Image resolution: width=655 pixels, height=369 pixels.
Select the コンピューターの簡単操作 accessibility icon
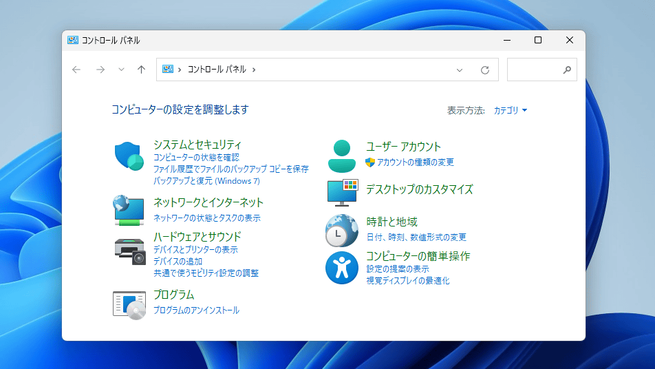click(x=342, y=268)
